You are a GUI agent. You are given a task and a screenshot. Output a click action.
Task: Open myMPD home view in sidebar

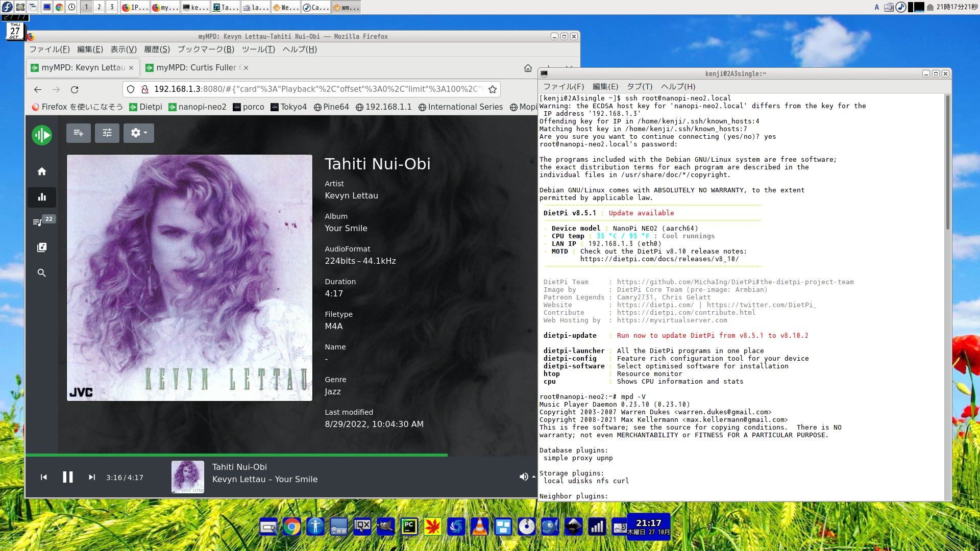(42, 171)
